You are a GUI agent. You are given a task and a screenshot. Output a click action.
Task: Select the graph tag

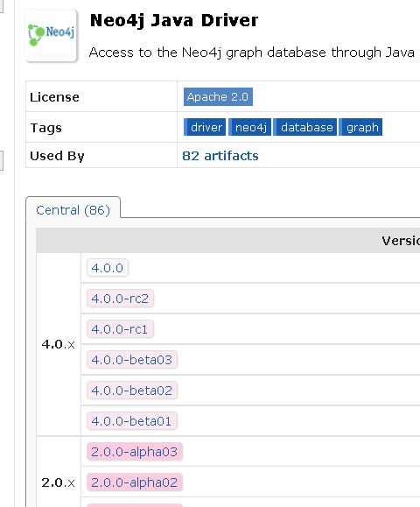(x=360, y=127)
